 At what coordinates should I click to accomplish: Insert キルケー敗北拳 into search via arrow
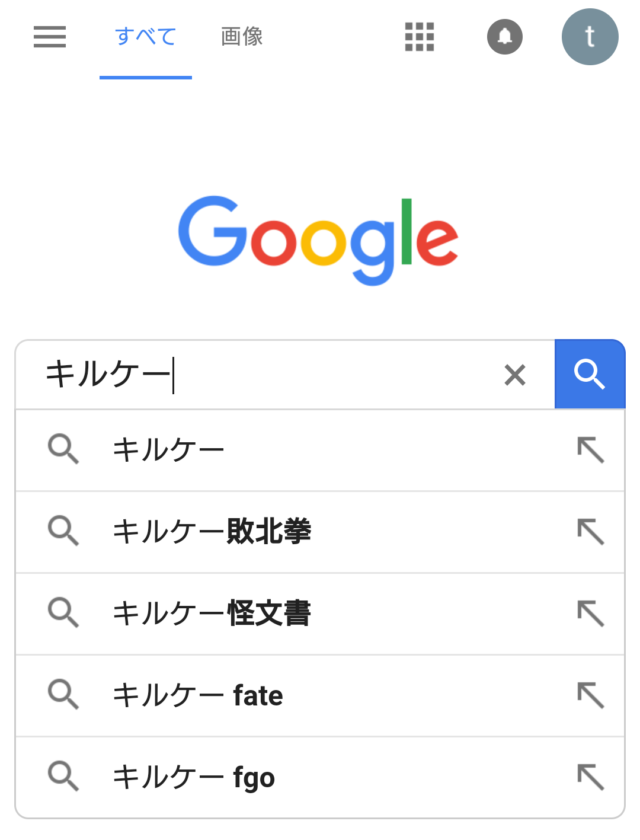(x=591, y=531)
